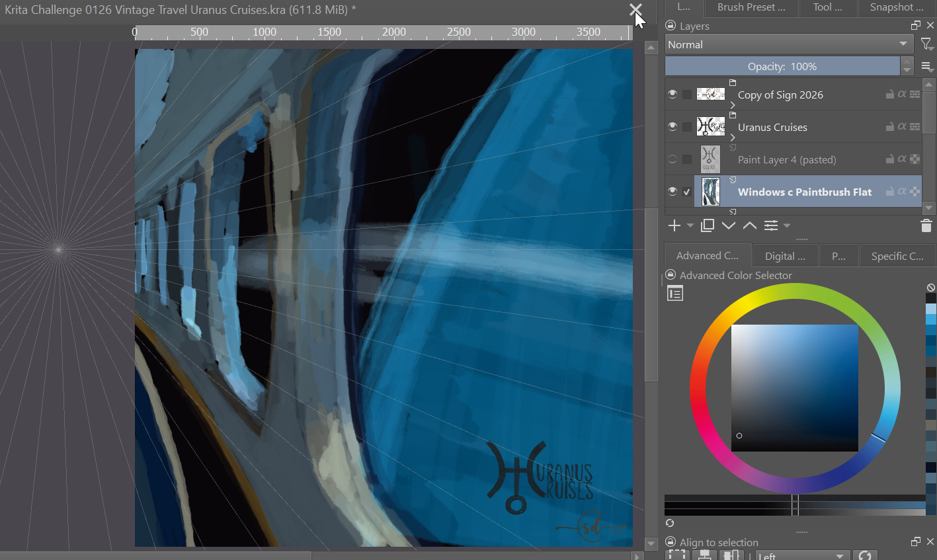937x560 pixels.
Task: Delete layer using the trash icon
Action: pyautogui.click(x=926, y=226)
